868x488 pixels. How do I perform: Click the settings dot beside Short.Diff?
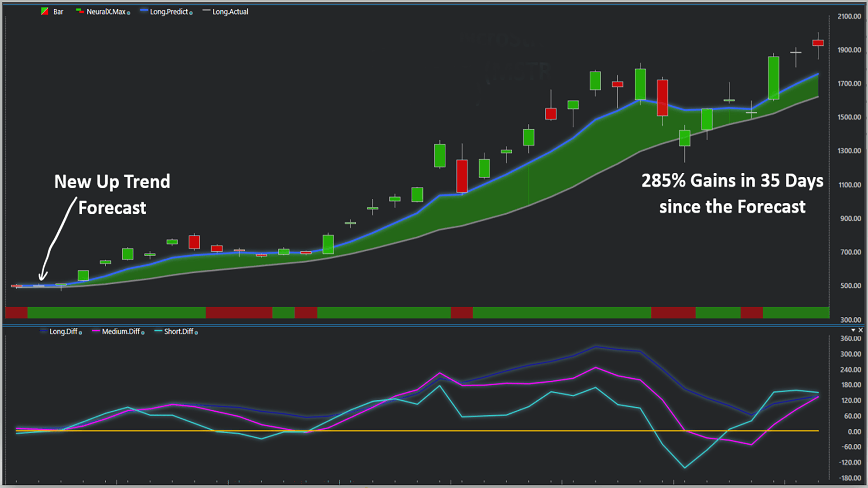coord(196,333)
